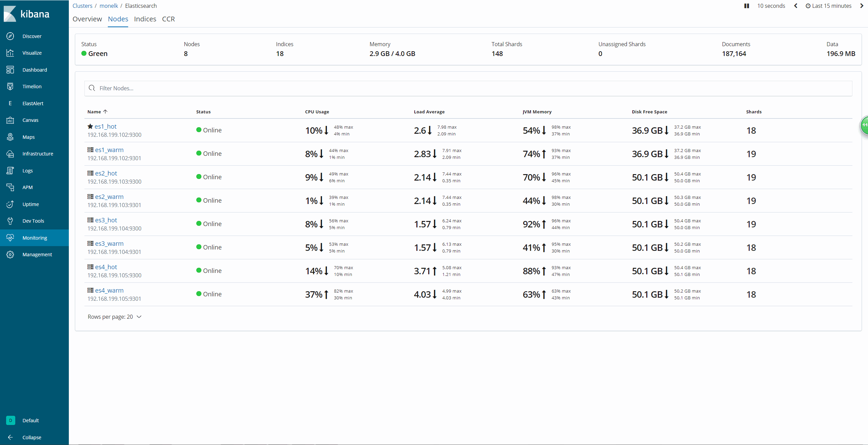Expand Rows per page dropdown

click(115, 317)
